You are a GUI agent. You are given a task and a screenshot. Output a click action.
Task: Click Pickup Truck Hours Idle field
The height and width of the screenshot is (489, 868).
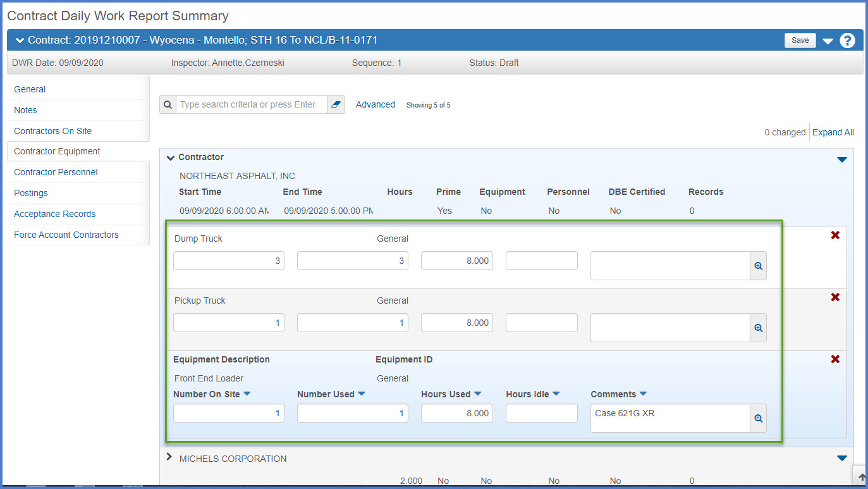click(542, 323)
